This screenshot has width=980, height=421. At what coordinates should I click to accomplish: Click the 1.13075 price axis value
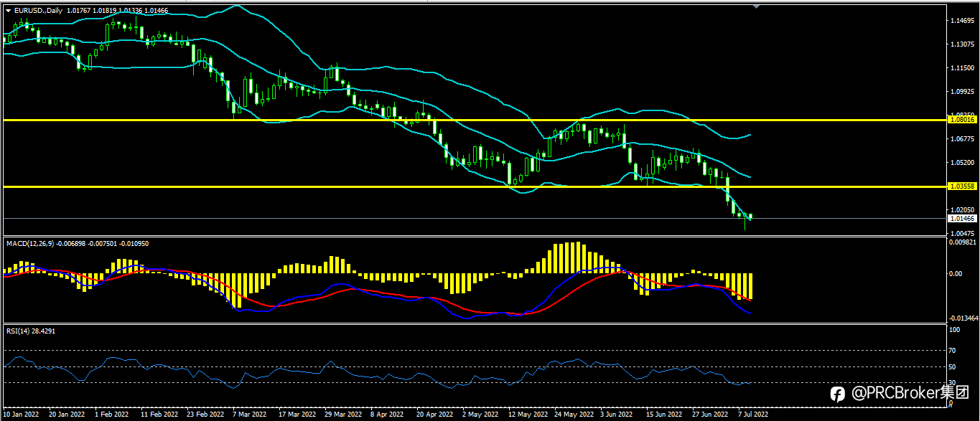click(962, 44)
